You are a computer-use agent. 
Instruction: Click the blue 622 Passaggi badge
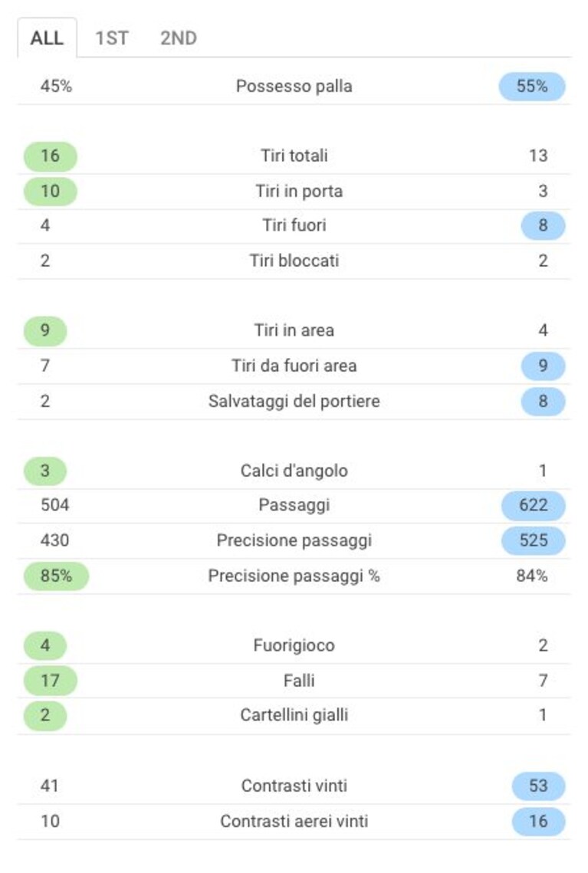[x=534, y=506]
